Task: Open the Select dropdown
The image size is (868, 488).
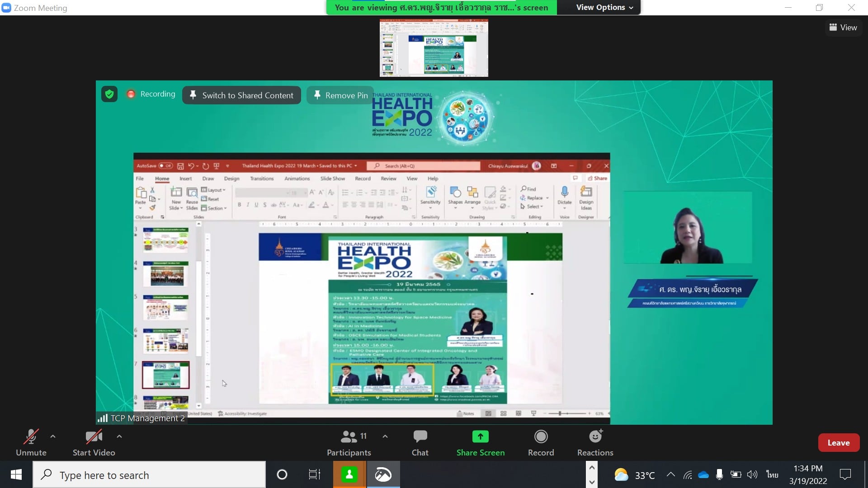Action: point(531,206)
